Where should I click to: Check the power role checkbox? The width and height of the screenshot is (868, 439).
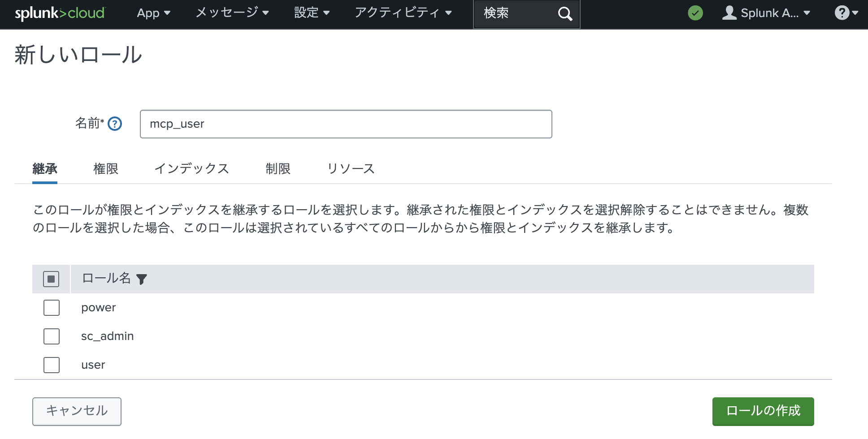click(51, 308)
